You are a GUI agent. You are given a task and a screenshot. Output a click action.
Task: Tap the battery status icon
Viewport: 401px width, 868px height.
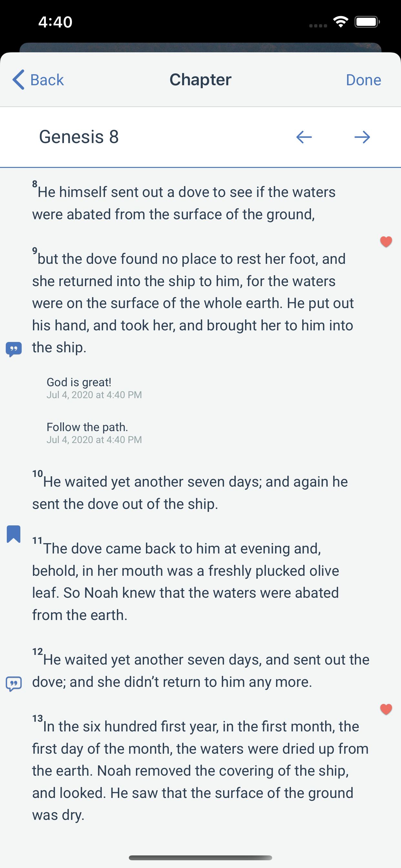pyautogui.click(x=367, y=22)
